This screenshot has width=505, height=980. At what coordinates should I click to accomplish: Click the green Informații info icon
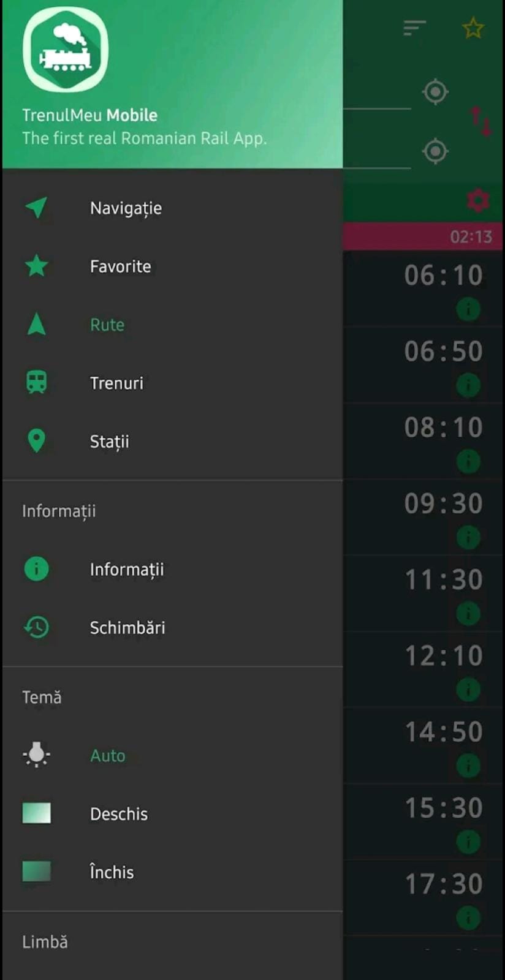(x=37, y=569)
